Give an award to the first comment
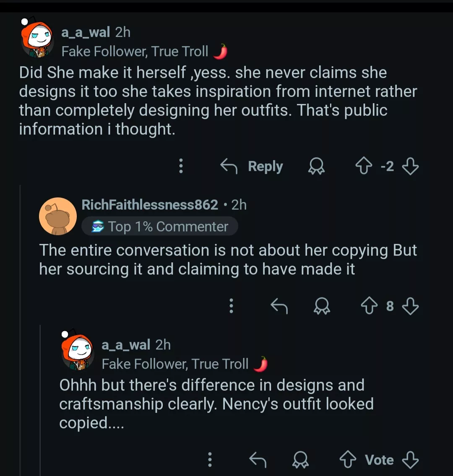Screen dimensions: 453x476 [x=317, y=166]
